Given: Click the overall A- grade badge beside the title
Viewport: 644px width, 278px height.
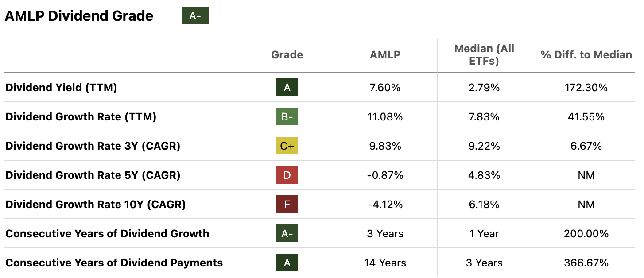Looking at the screenshot, I should tap(195, 16).
